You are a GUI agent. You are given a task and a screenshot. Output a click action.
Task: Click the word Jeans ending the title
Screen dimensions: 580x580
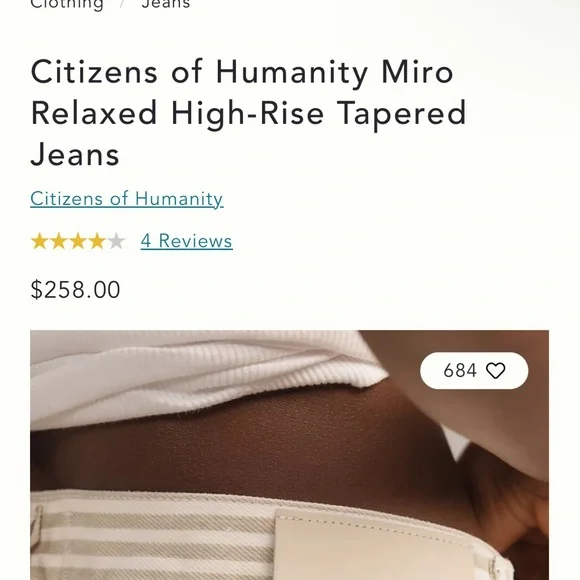[75, 154]
